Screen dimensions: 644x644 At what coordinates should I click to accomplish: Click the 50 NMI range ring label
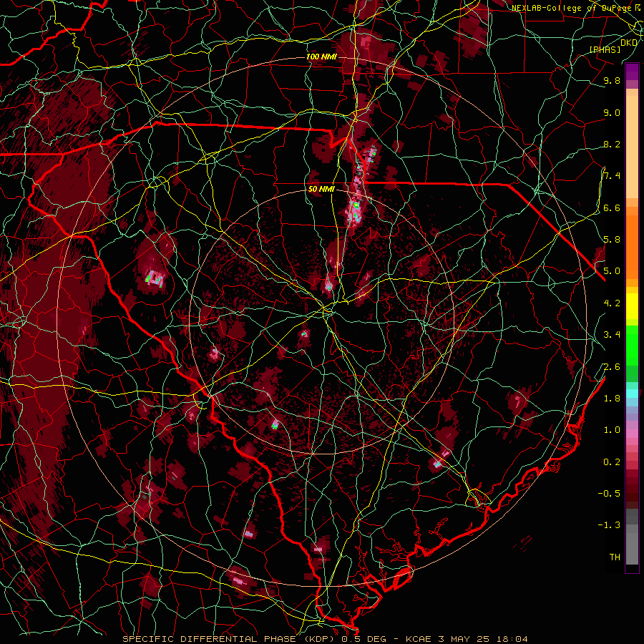321,189
